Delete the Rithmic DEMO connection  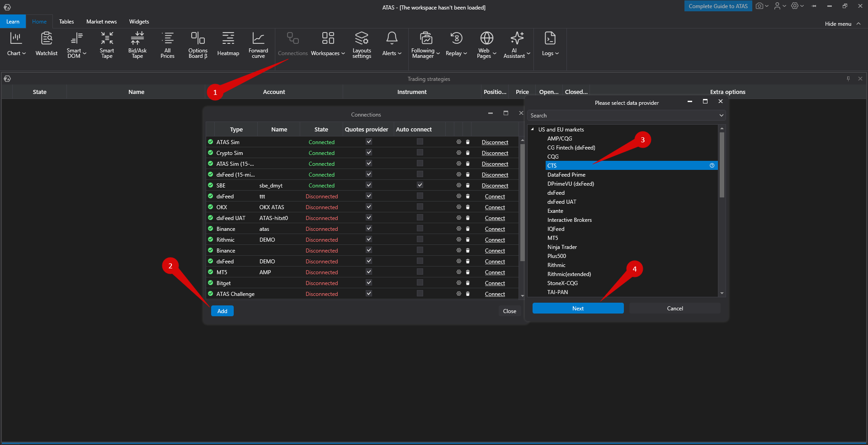point(468,239)
